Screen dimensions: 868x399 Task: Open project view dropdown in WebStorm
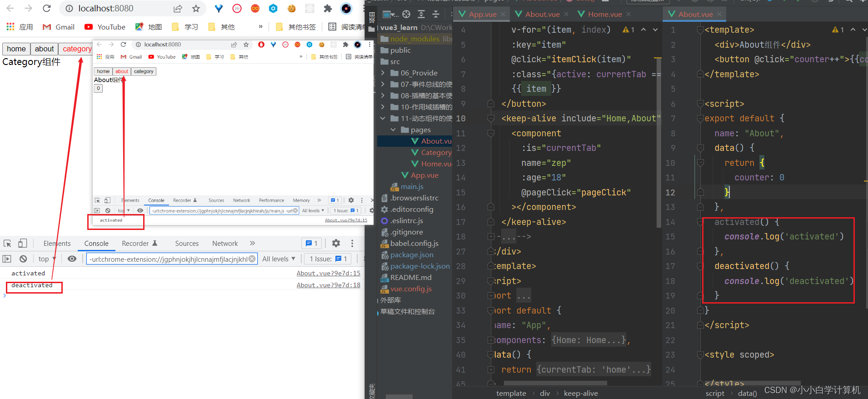(390, 14)
